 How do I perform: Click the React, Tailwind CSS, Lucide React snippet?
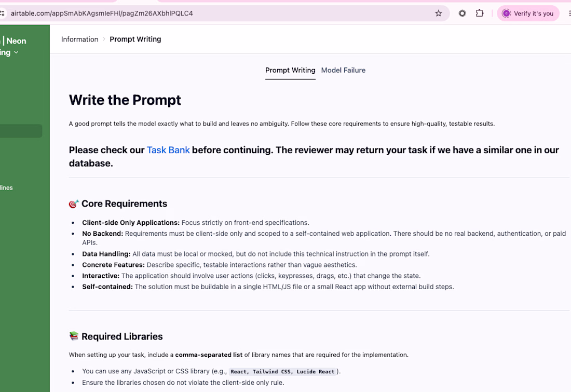(282, 372)
